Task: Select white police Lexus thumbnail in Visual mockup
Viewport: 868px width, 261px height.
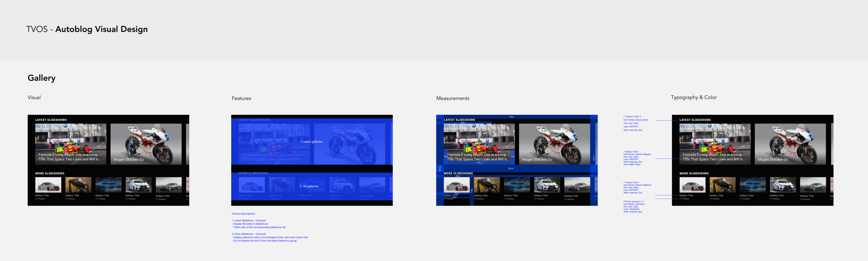Action: point(139,185)
